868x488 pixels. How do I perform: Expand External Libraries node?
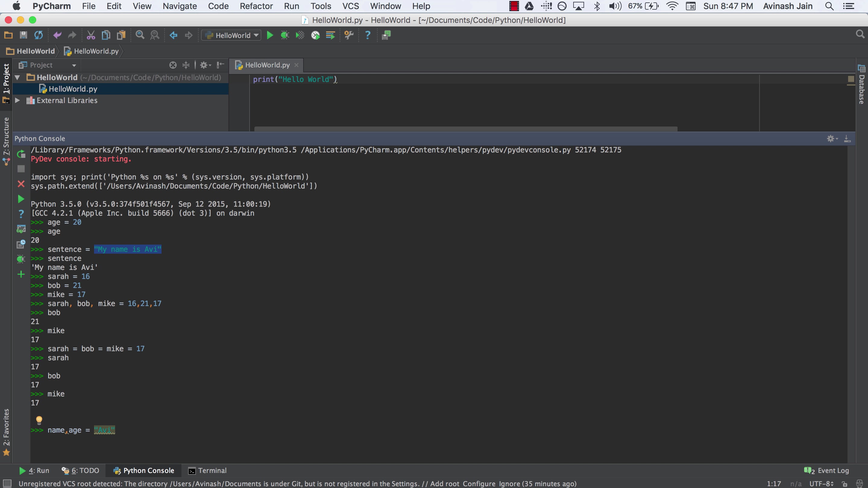click(17, 100)
